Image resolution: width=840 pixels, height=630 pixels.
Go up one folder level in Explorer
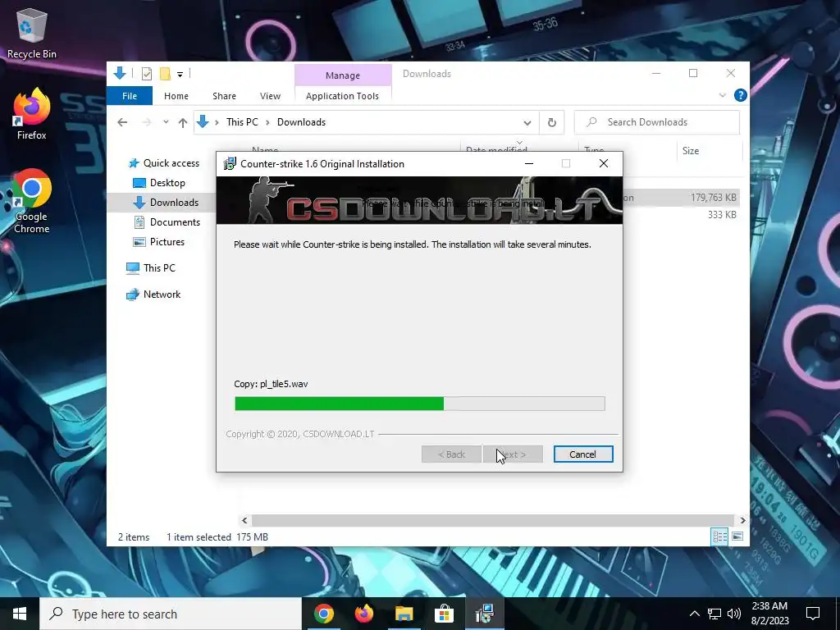pyautogui.click(x=183, y=123)
